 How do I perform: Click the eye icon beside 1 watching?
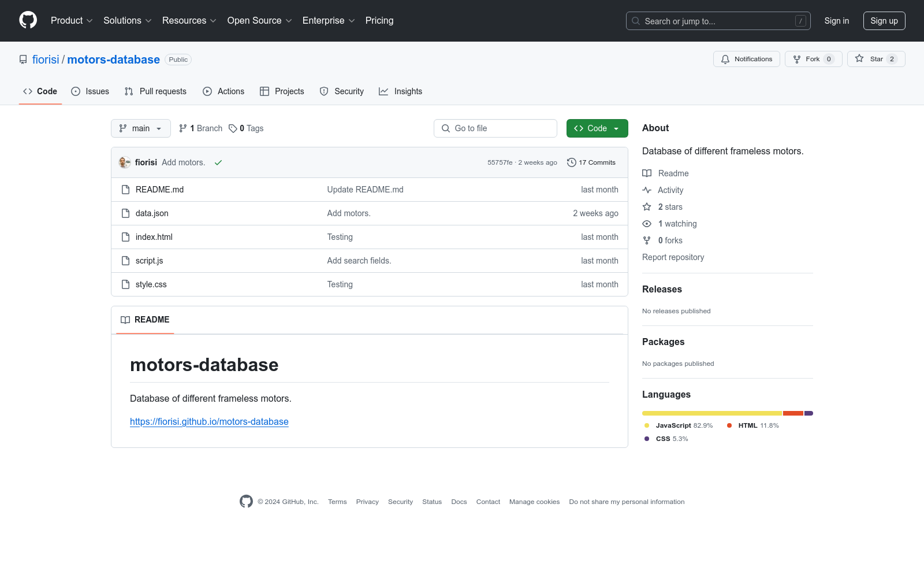pos(647,224)
